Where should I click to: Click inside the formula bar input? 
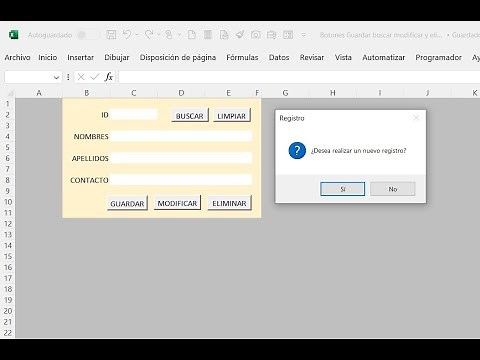[299, 77]
